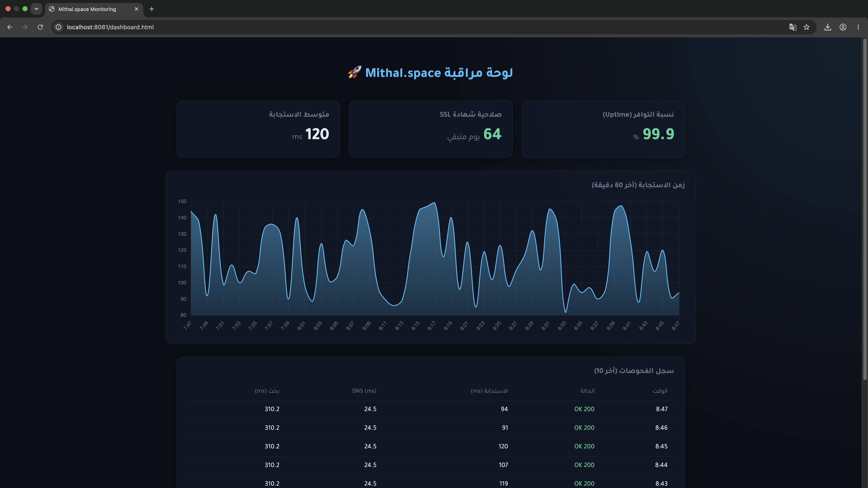
Task: Open the browser profile icon
Action: tap(843, 27)
